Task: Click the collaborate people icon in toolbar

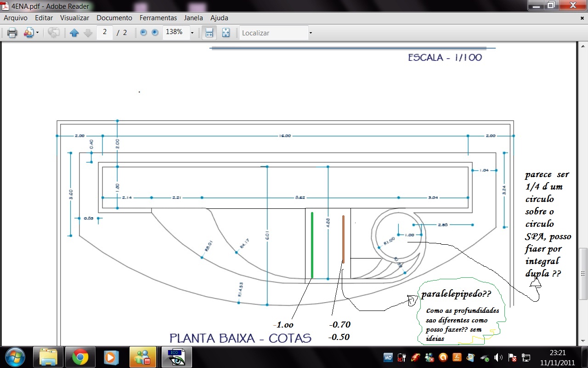Action: [x=29, y=33]
